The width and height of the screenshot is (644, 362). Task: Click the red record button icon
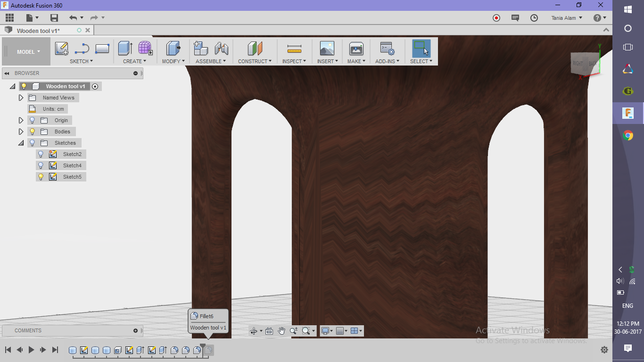click(x=496, y=18)
